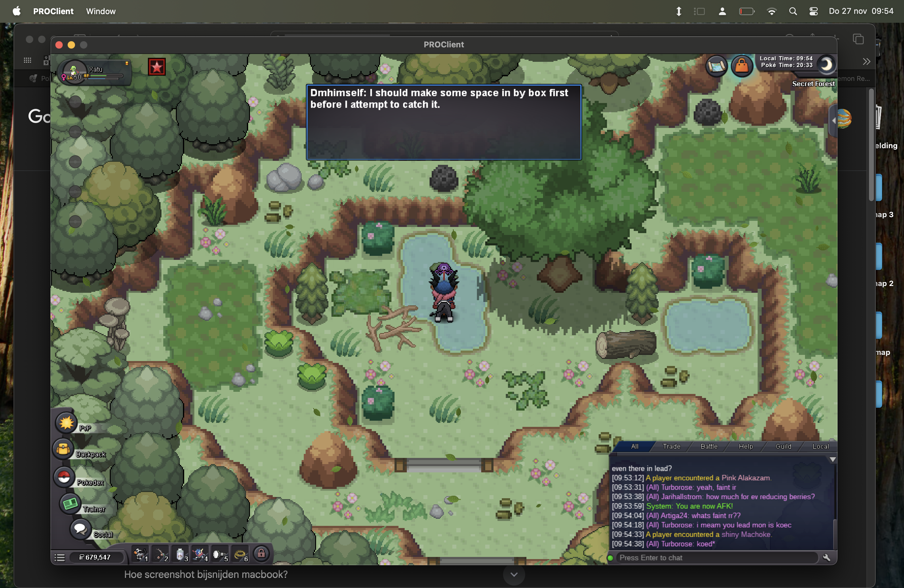Image resolution: width=904 pixels, height=588 pixels.
Task: Open the Social panel
Action: tap(80, 529)
